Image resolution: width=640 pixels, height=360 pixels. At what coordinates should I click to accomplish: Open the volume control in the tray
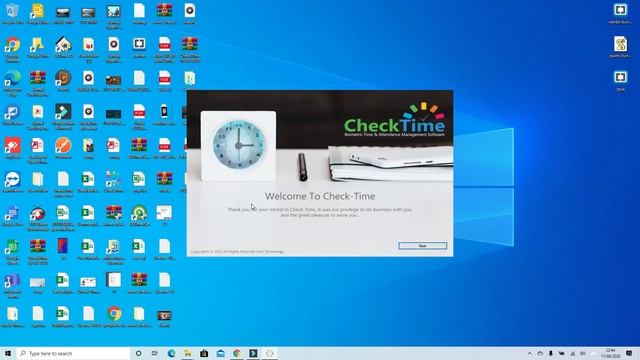click(583, 353)
